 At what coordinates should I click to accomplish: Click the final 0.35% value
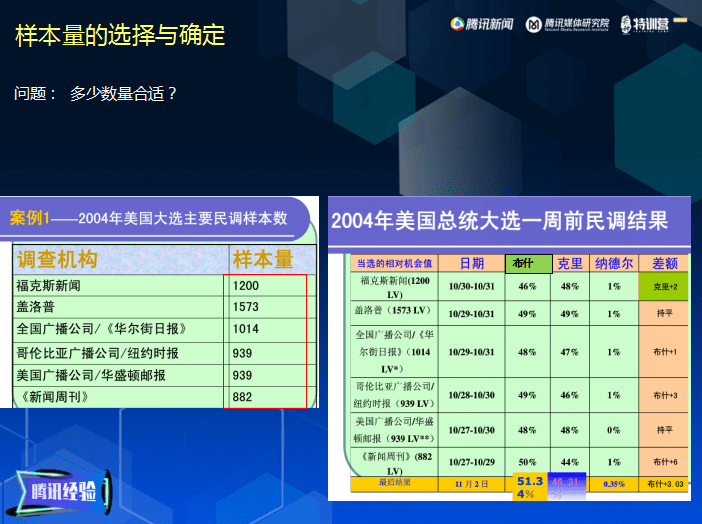point(614,484)
